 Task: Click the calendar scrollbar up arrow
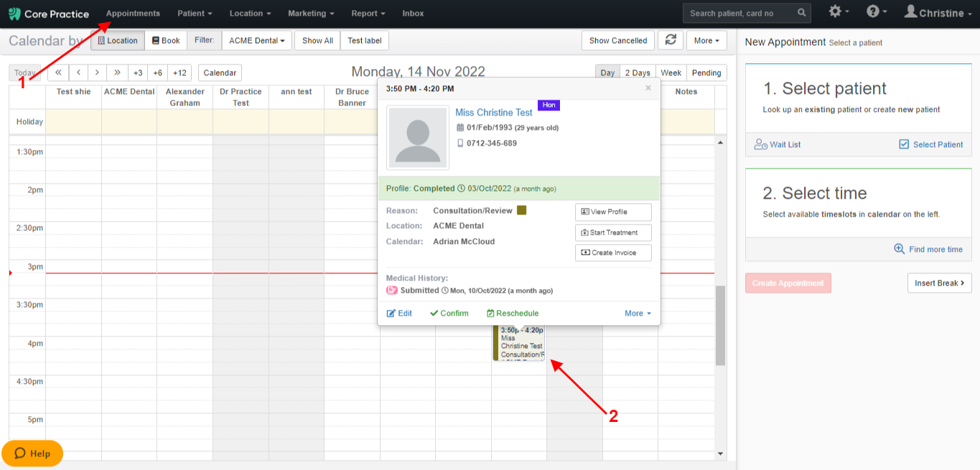coord(720,141)
